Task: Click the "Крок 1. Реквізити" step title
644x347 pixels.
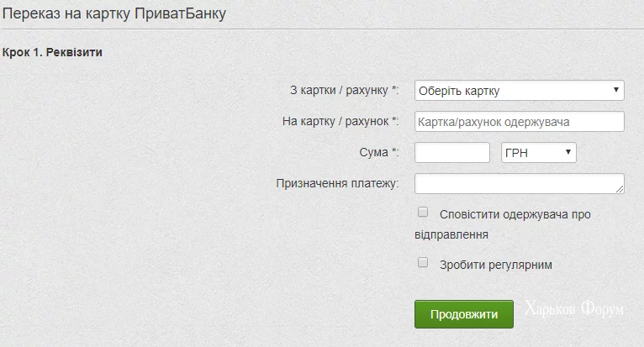Action: [52, 52]
